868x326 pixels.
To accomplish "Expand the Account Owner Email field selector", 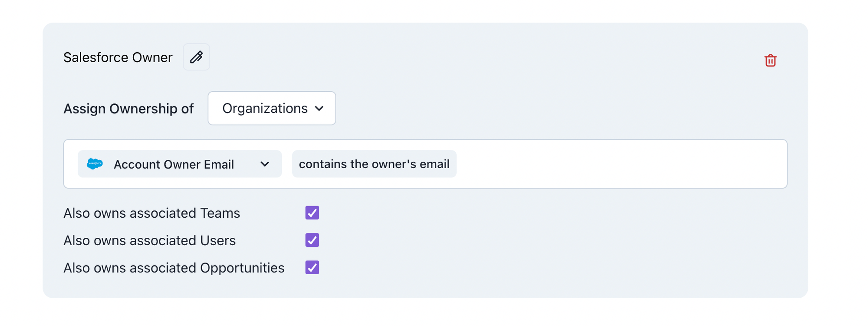I will 179,164.
